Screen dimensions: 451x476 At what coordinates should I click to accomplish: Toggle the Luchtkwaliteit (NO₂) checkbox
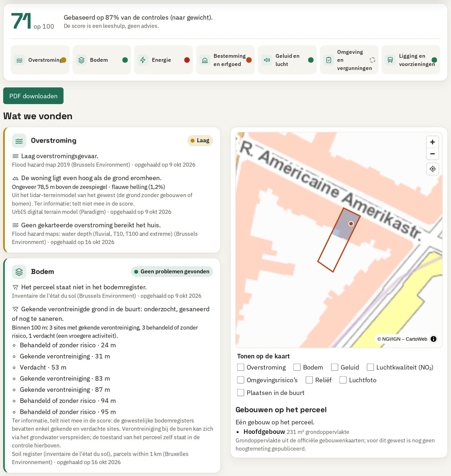tap(370, 367)
